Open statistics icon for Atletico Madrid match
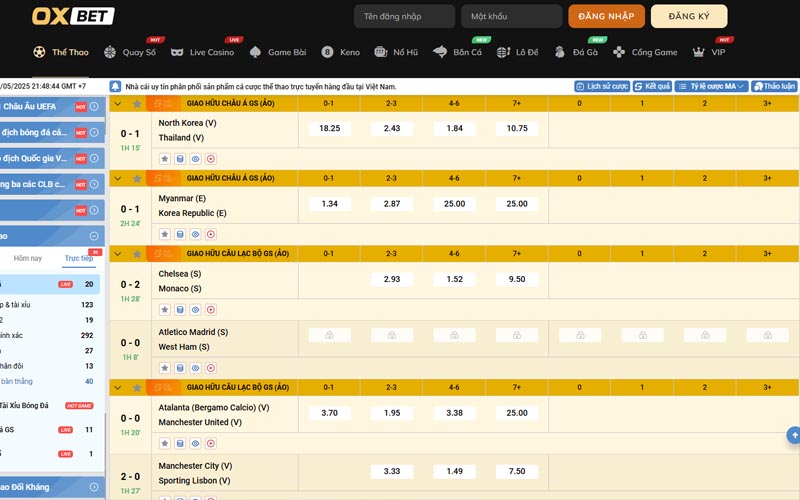Screen dimensions: 800x500 pos(180,368)
